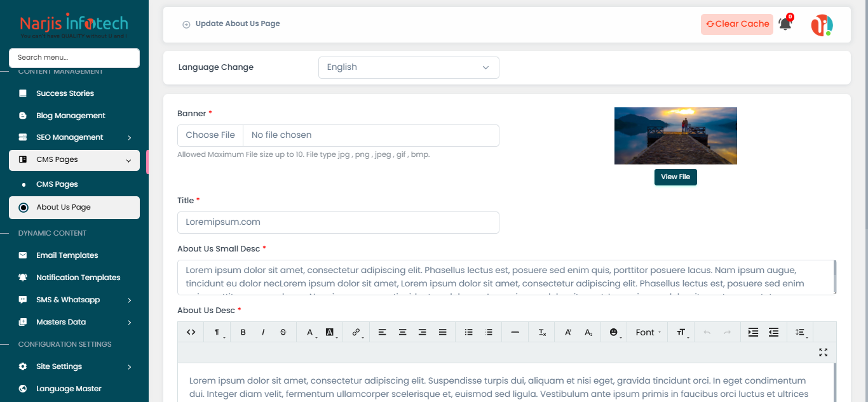Insert ordered numbered list

[489, 332]
